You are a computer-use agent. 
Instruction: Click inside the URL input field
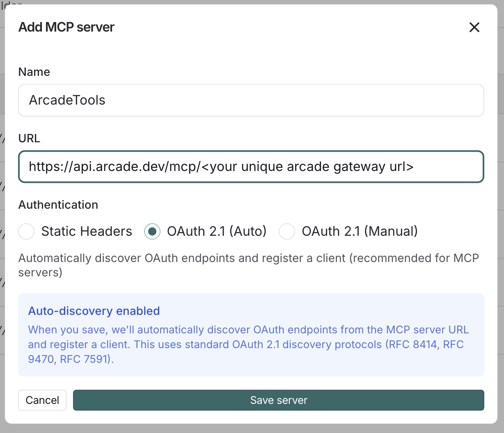tap(251, 166)
